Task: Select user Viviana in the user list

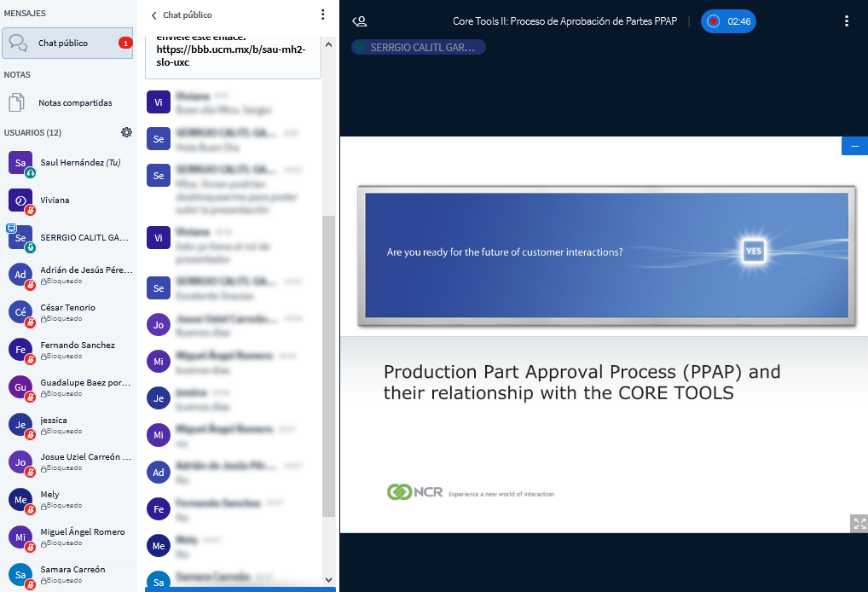Action: 69,200
